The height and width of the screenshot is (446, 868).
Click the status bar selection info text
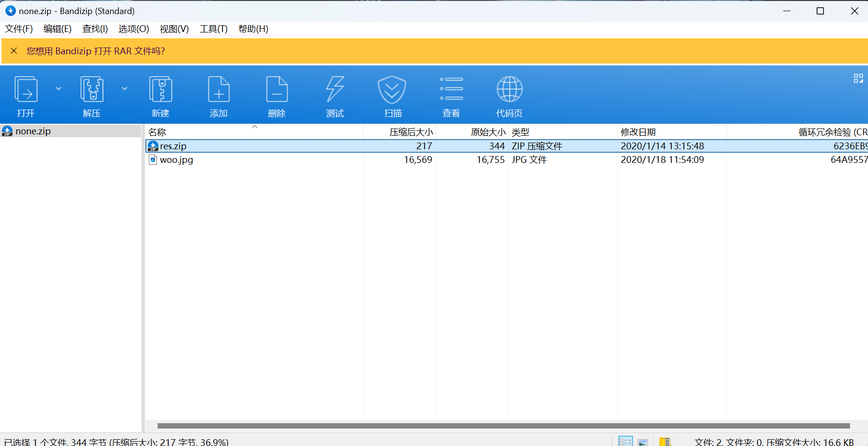point(116,442)
